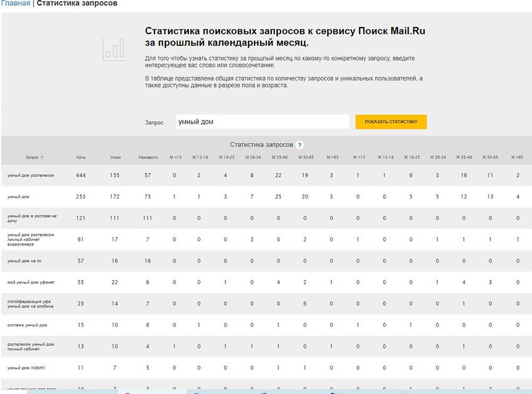Select the query умный дом на пк
Viewport: 532px width, 394px height.
click(24, 261)
